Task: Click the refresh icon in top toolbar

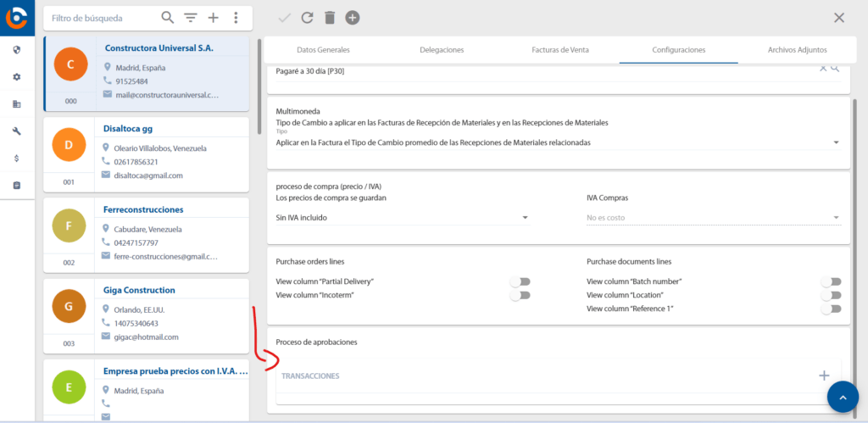Action: coord(307,18)
